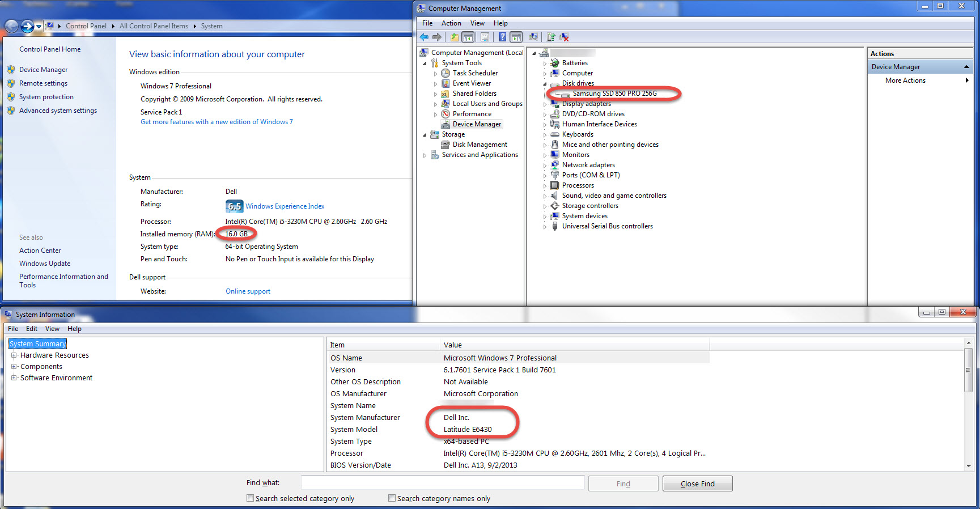Expand Software Environment in System Information tree

[14, 378]
